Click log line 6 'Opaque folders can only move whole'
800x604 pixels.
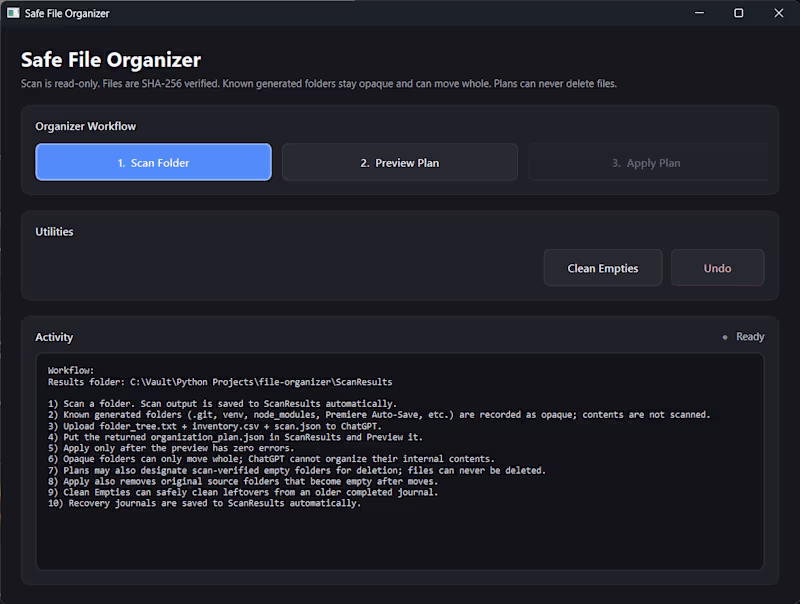[x=271, y=459]
